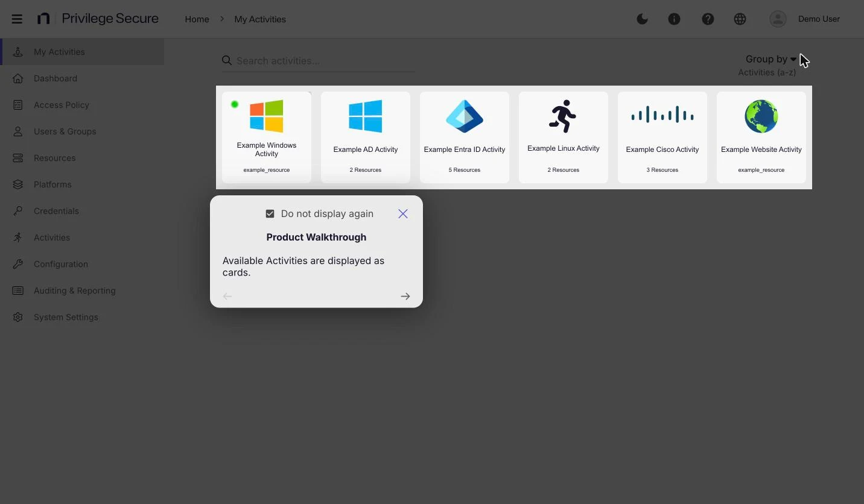The image size is (864, 504).
Task: Click the Platforms layers icon in sidebar
Action: click(x=18, y=184)
